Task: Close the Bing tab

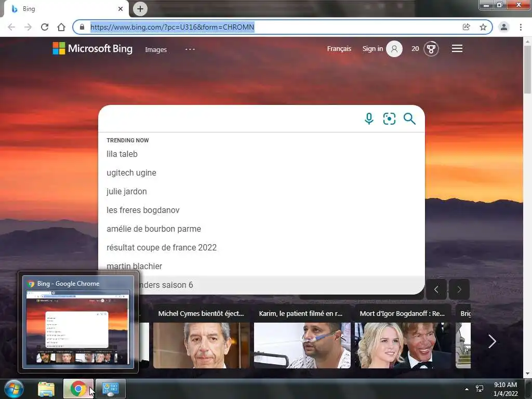Action: 121,9
